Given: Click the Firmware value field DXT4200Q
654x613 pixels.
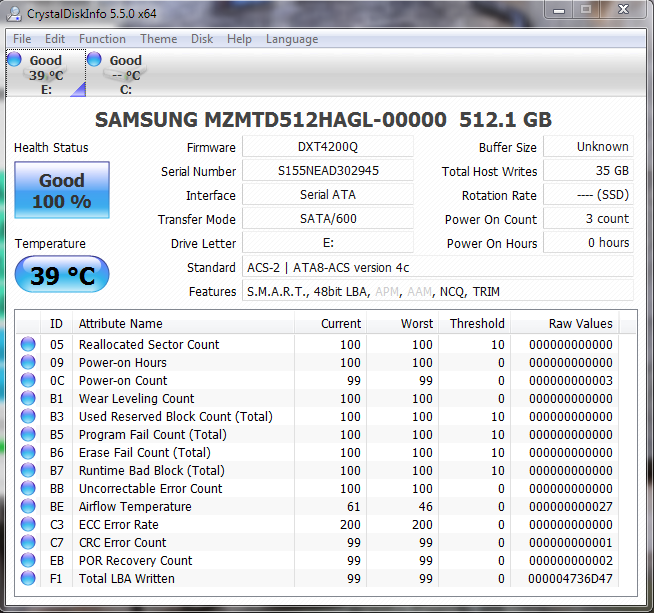Looking at the screenshot, I should (328, 147).
